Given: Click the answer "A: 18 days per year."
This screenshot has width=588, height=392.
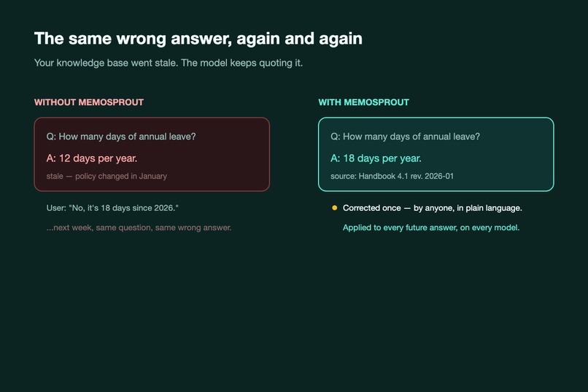Looking at the screenshot, I should 376,158.
